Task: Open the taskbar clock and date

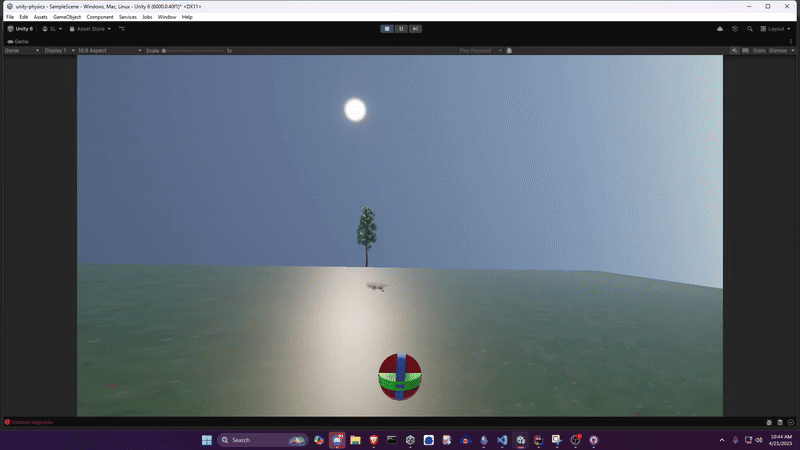Action: click(781, 440)
